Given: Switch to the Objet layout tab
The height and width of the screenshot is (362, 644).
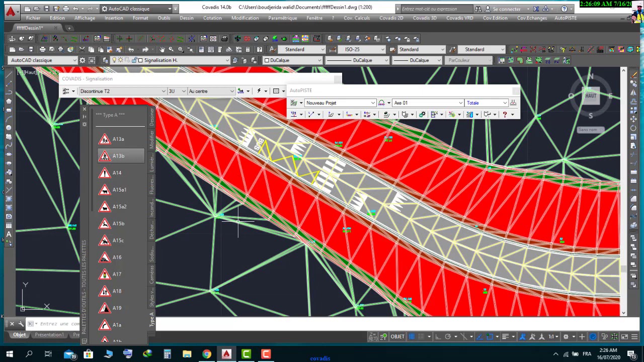Looking at the screenshot, I should tap(19, 335).
